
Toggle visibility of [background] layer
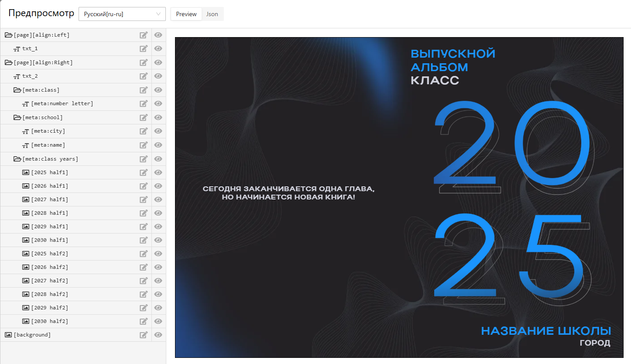[x=158, y=335]
